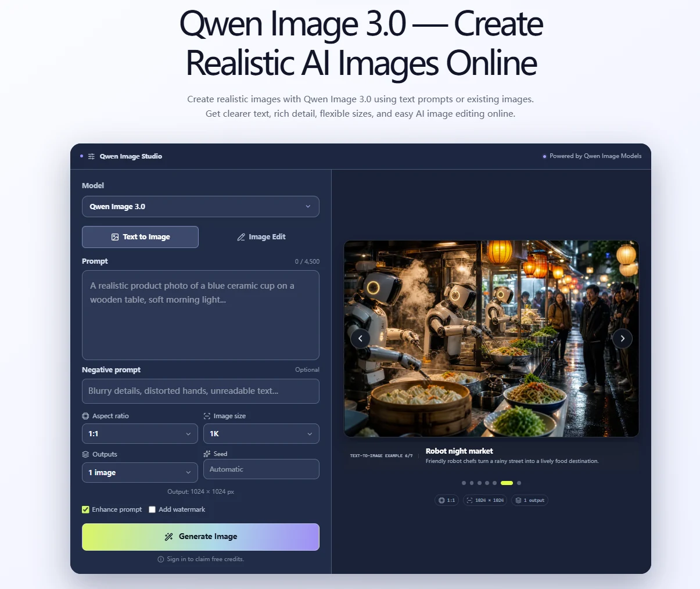Click the Qwen Image Studio panel title
This screenshot has height=589, width=700.
(131, 156)
